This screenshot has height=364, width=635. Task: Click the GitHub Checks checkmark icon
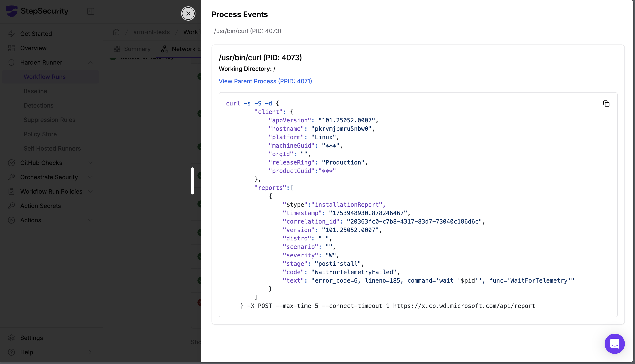(11, 163)
